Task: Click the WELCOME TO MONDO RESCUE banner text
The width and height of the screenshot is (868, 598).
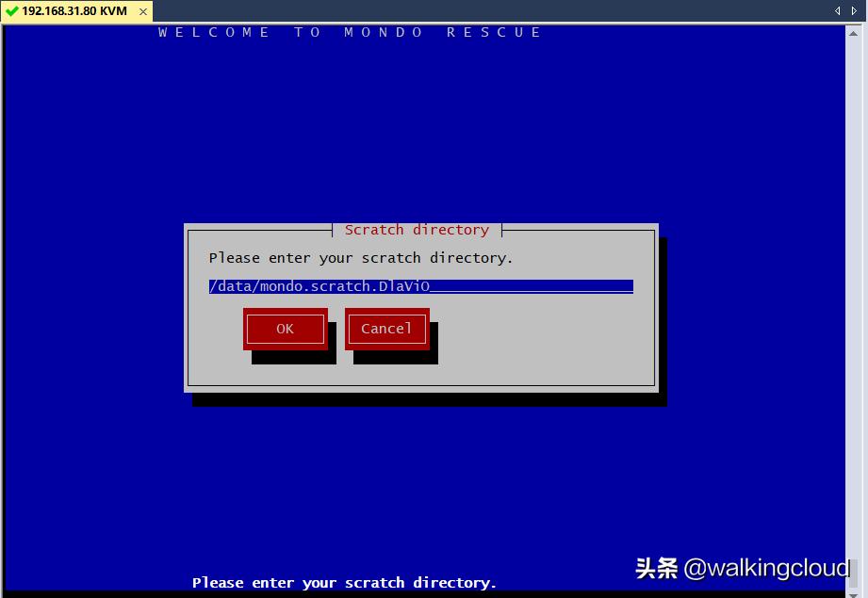Action: 349,32
